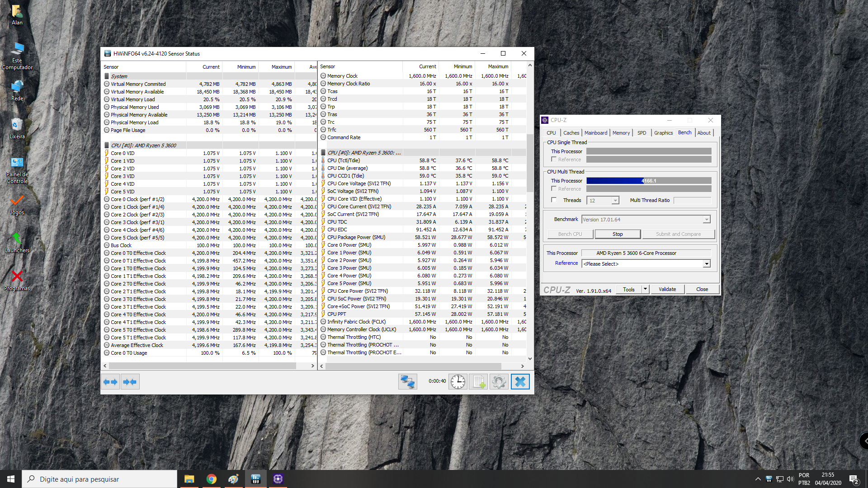The height and width of the screenshot is (488, 868).
Task: Switch to the Graphics tab
Action: (663, 133)
